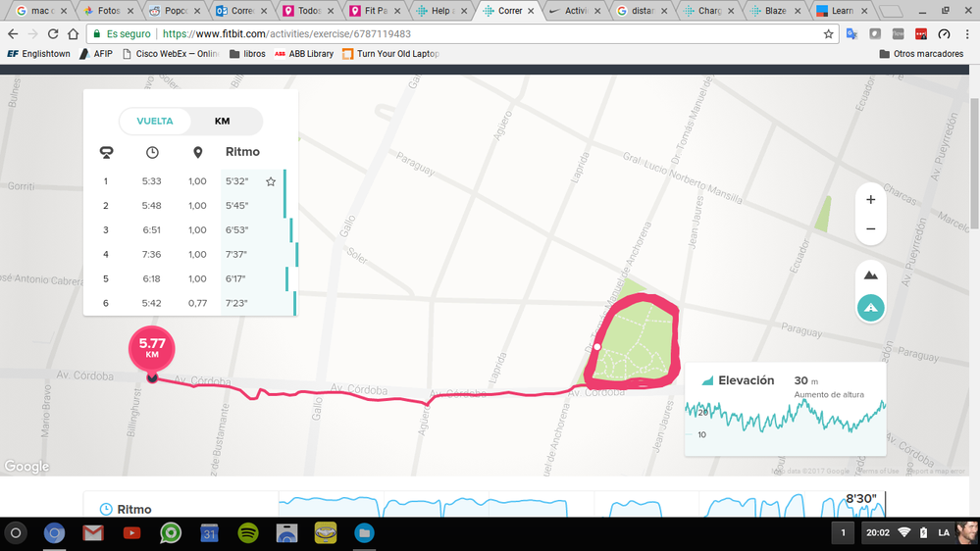Open the Otros marcadores bookmarks folder

click(920, 54)
